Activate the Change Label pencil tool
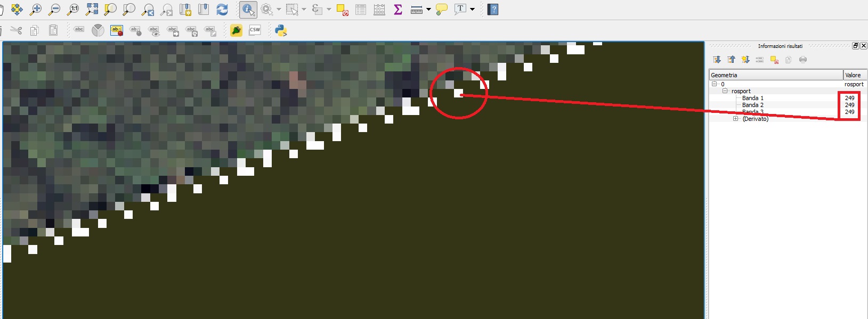 coord(210,30)
